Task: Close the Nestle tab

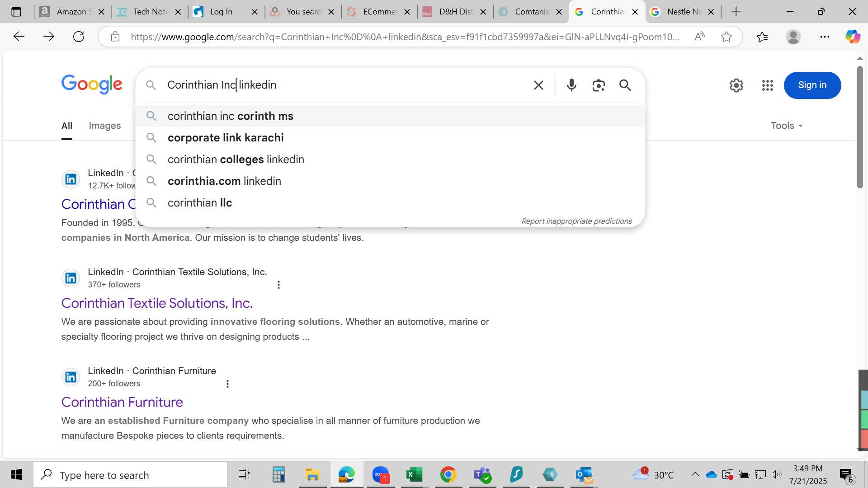Action: 711,12
